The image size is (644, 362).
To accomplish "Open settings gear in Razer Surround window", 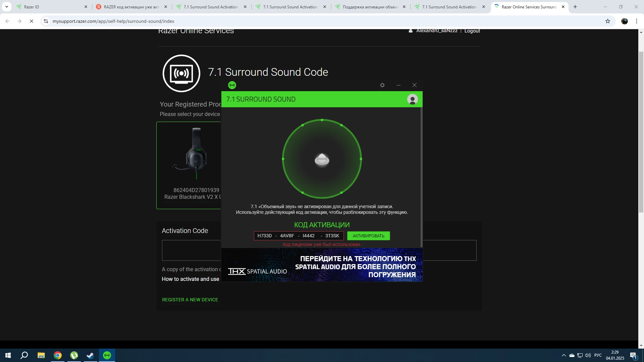I will (x=382, y=85).
